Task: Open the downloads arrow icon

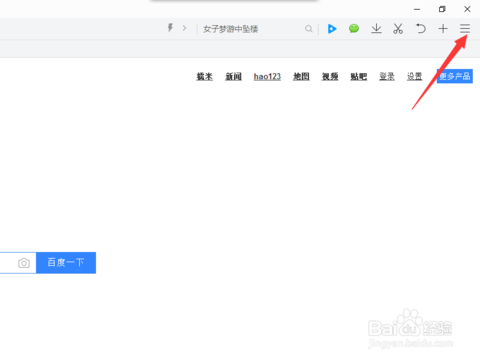Action: click(x=376, y=29)
